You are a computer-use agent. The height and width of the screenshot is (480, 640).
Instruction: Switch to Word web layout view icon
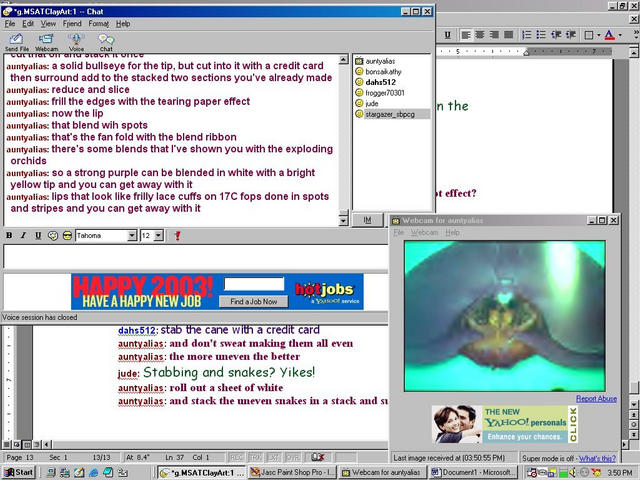click(x=17, y=444)
